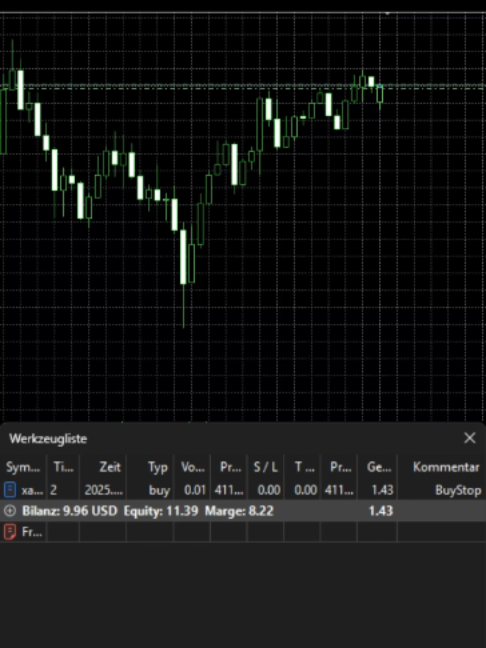
Task: Click the Vo... volume column header
Action: tap(193, 467)
